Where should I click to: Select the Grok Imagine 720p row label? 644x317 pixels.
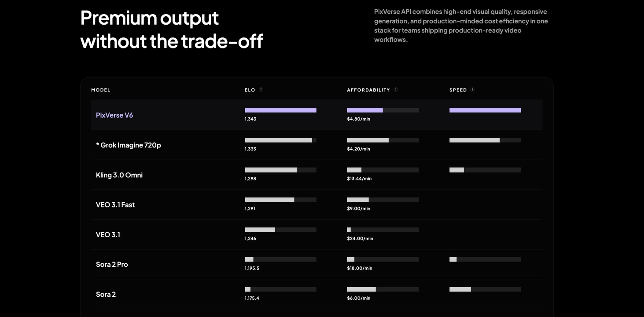tap(129, 145)
